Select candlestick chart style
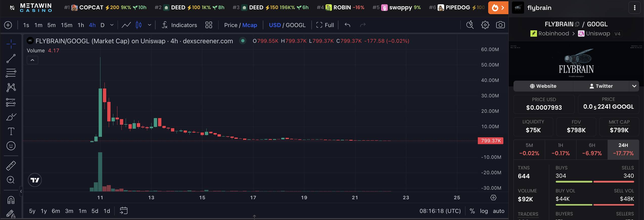Image resolution: width=644 pixels, height=220 pixels. pyautogui.click(x=139, y=25)
